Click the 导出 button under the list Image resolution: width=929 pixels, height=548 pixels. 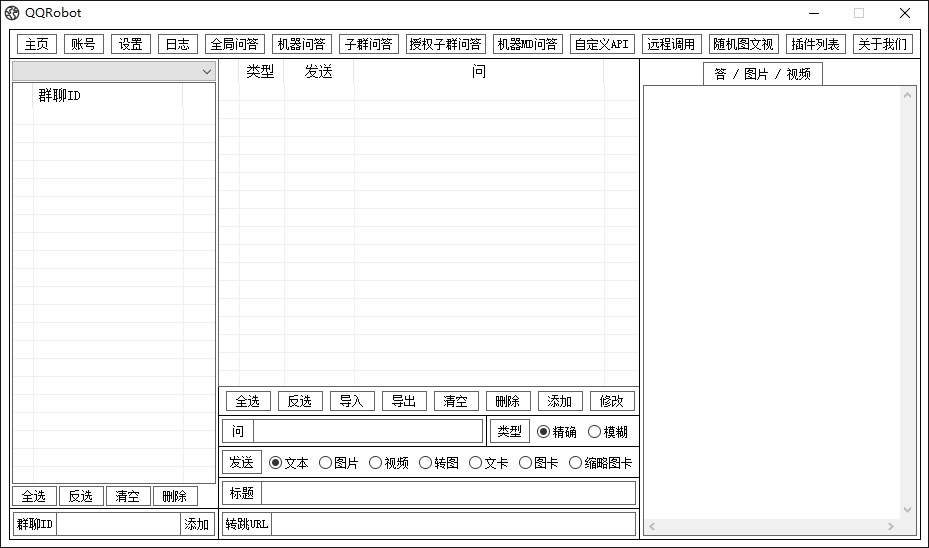403,401
